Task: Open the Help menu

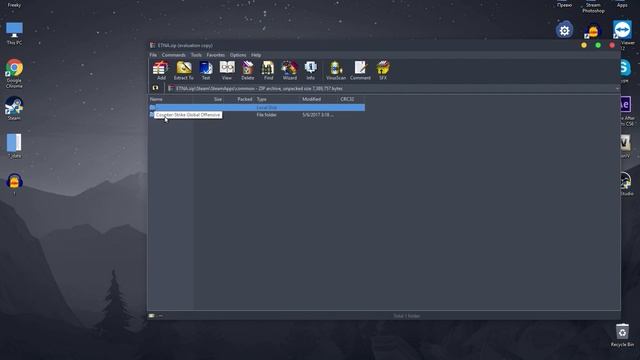Action: [x=256, y=55]
